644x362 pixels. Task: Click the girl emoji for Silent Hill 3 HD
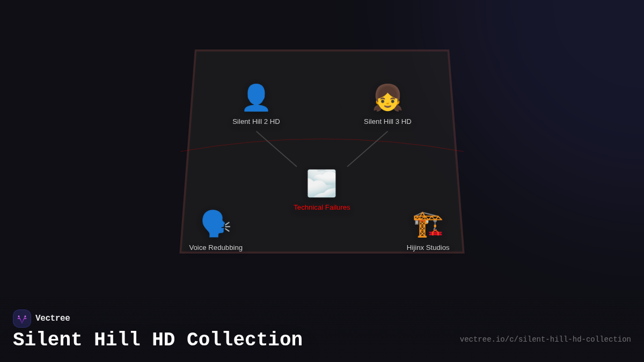pyautogui.click(x=387, y=98)
